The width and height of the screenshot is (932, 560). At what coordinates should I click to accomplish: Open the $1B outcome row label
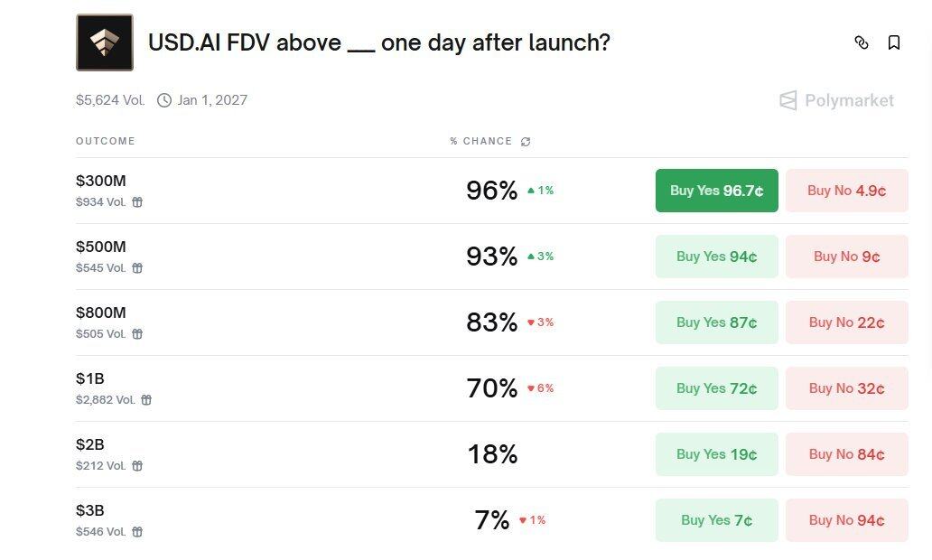coord(90,378)
